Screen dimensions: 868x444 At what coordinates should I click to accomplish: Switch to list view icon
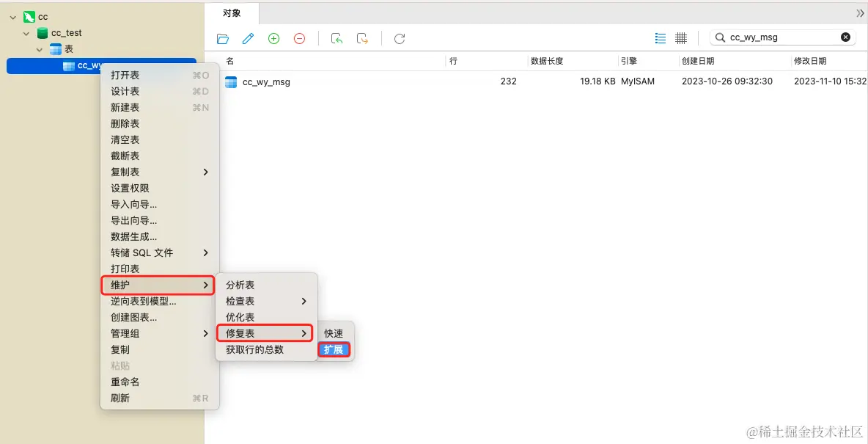click(x=660, y=37)
